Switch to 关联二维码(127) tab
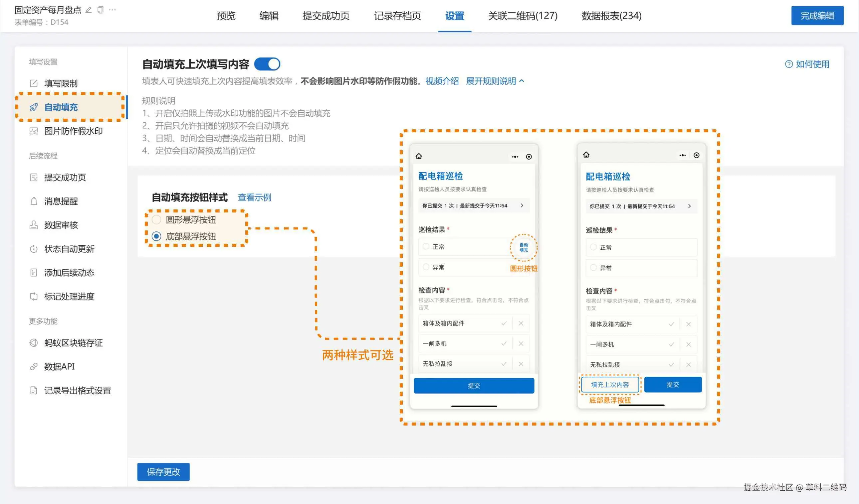859x504 pixels. point(523,16)
